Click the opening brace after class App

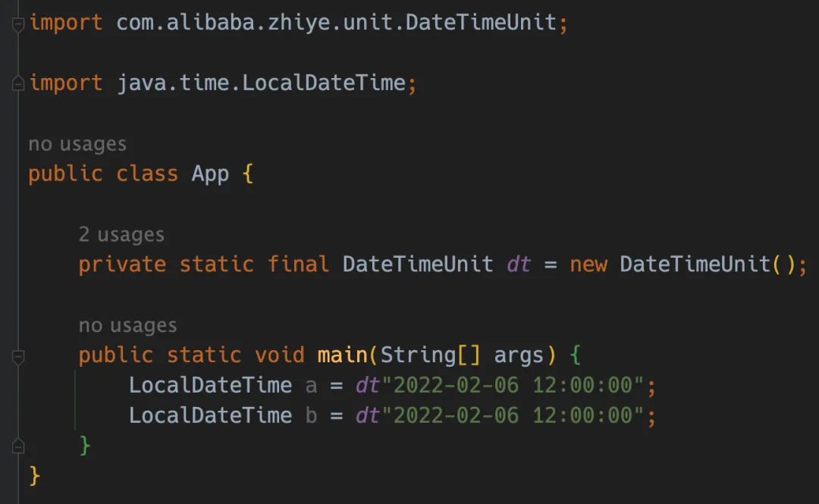click(248, 174)
